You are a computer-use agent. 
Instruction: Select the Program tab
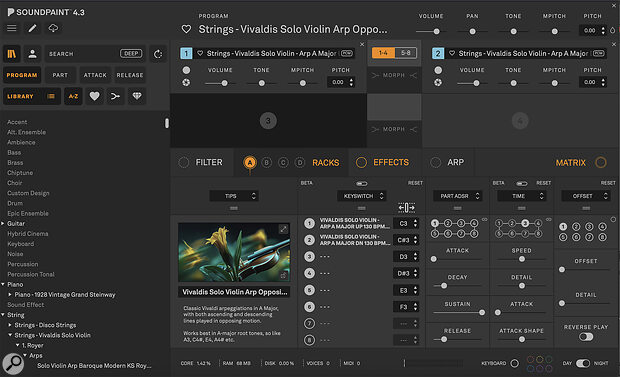click(x=22, y=75)
